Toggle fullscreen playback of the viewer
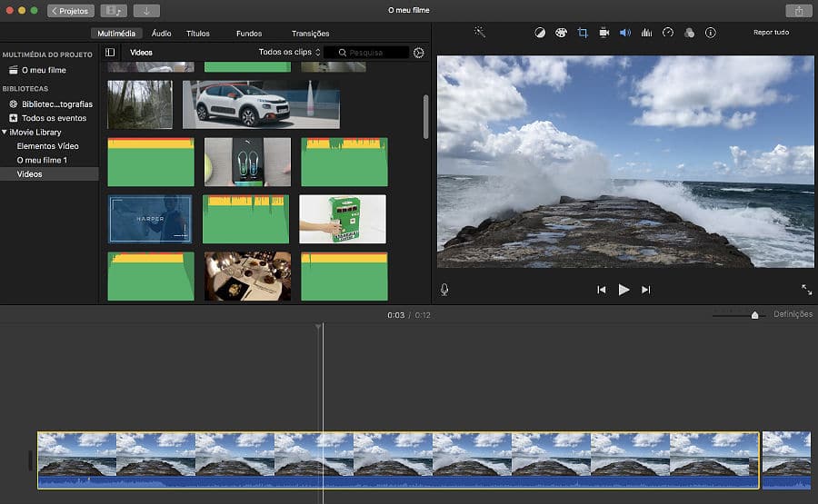Screen dimensions: 818x504 [x=806, y=290]
